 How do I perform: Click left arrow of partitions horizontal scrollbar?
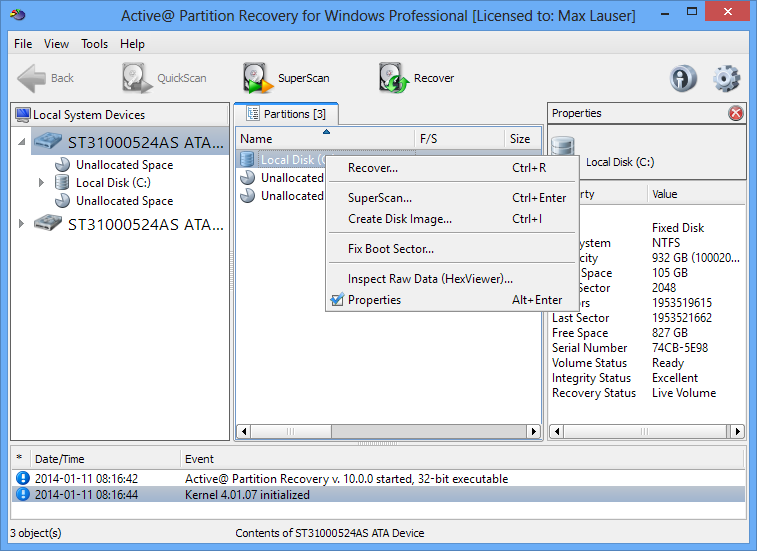pos(244,431)
